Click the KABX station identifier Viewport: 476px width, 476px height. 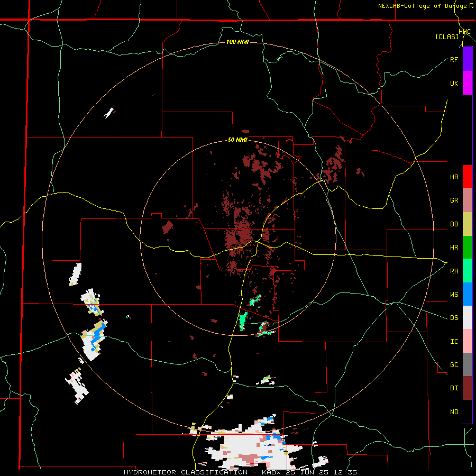tap(271, 472)
